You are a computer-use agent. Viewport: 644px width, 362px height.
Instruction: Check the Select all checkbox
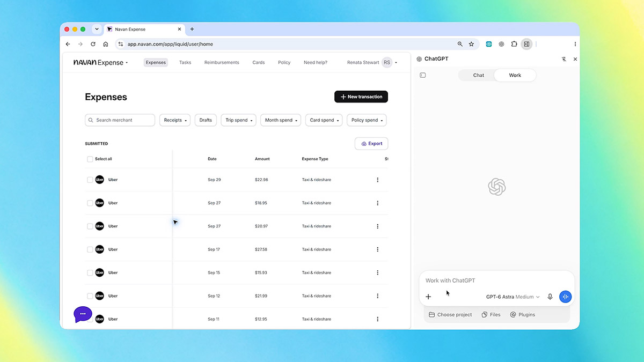click(90, 159)
